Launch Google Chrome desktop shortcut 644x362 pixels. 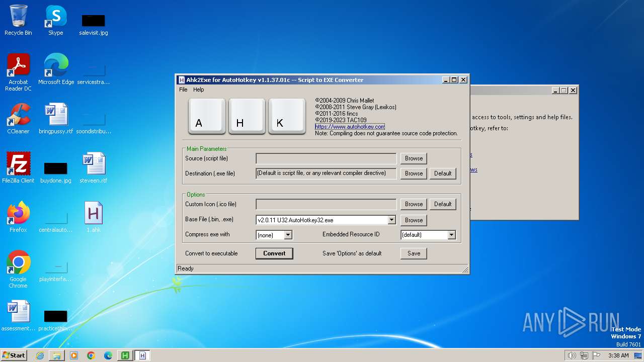pos(18,269)
